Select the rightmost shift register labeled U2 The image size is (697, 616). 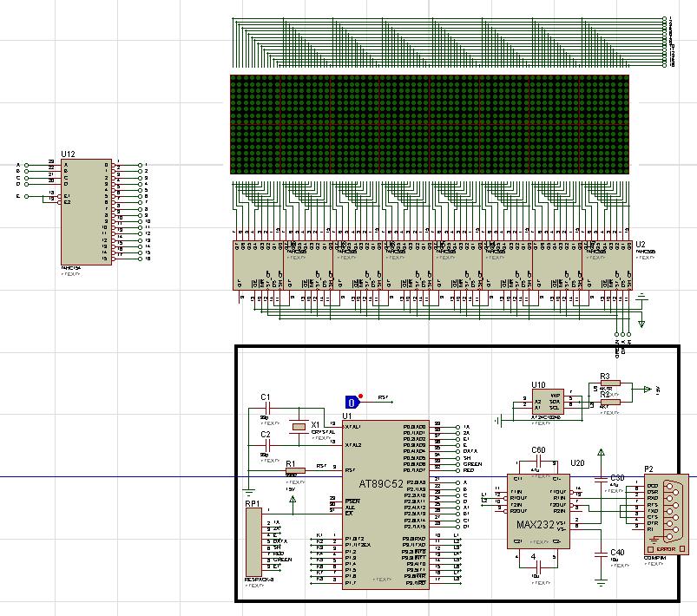pos(608,265)
